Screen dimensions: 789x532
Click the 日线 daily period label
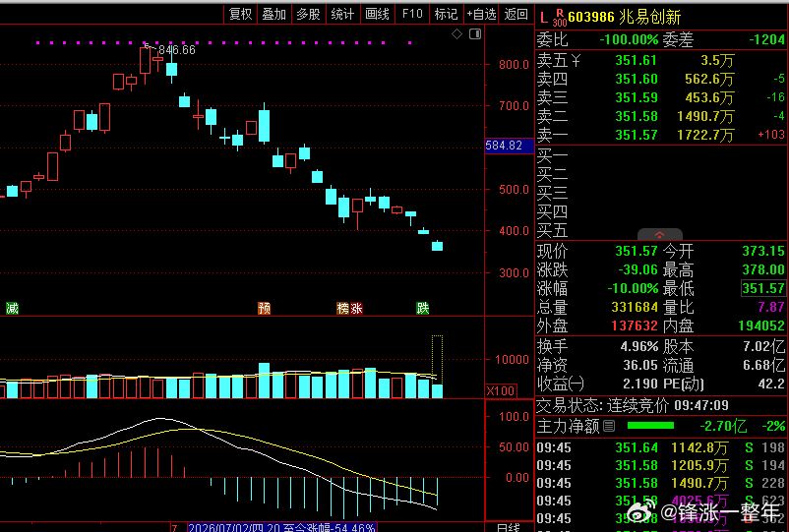(509, 527)
